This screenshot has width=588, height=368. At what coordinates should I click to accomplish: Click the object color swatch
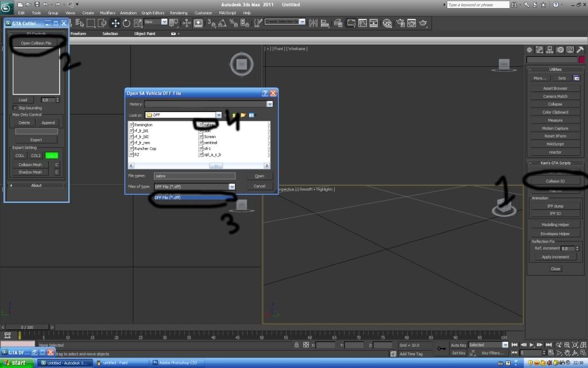click(x=582, y=60)
